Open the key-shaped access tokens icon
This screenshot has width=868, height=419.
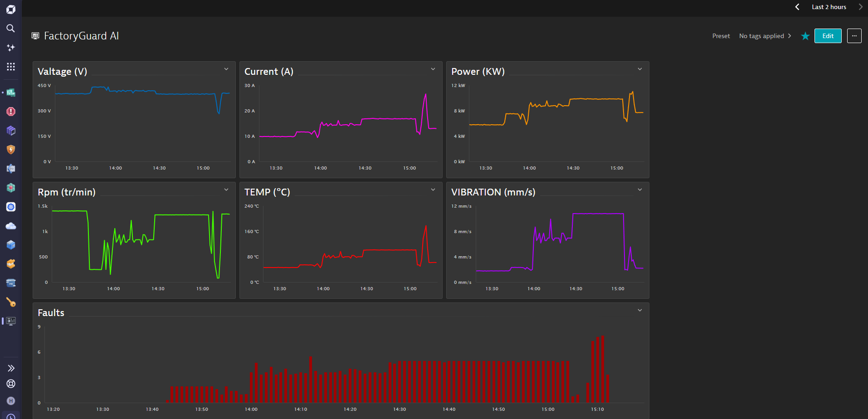11,302
